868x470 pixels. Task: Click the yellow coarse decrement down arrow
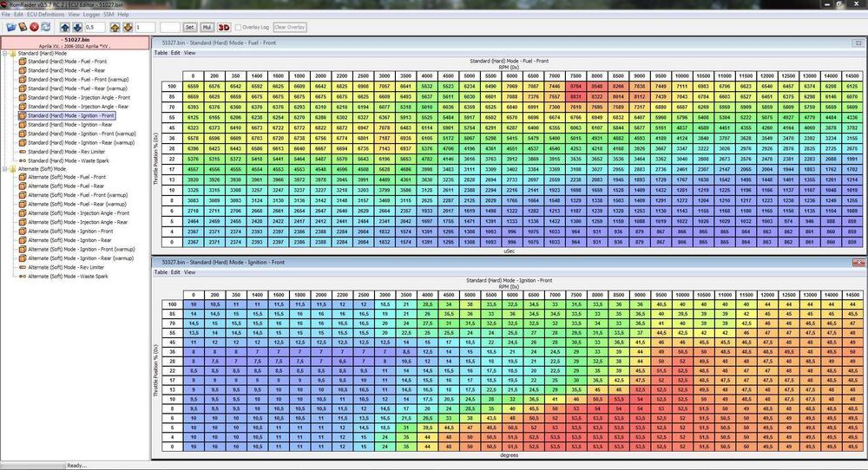click(x=128, y=27)
